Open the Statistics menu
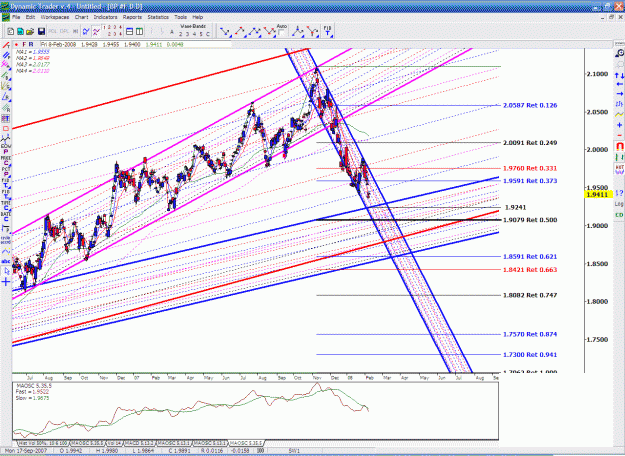The height and width of the screenshot is (456, 625). pos(158,17)
